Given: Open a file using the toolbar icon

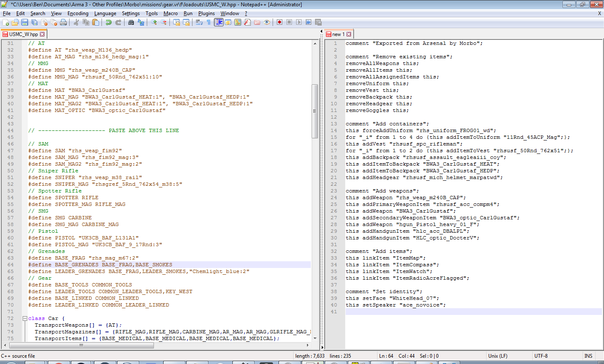Looking at the screenshot, I should 15,22.
